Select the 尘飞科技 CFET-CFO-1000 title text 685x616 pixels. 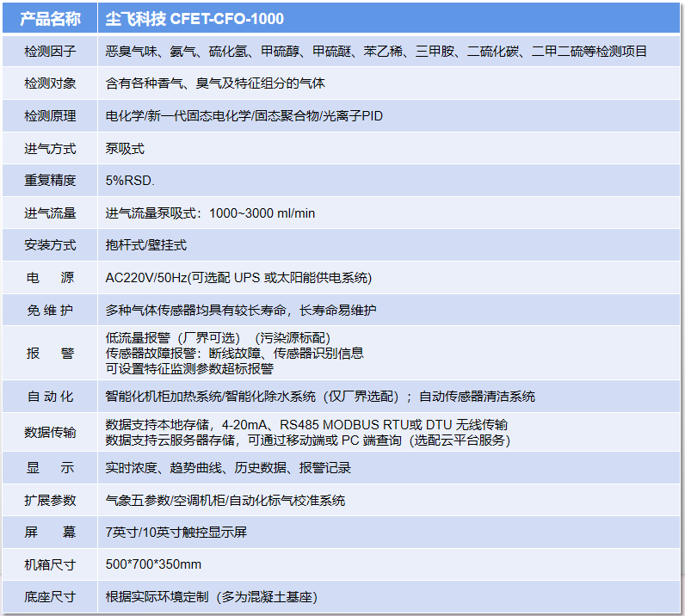tap(194, 18)
